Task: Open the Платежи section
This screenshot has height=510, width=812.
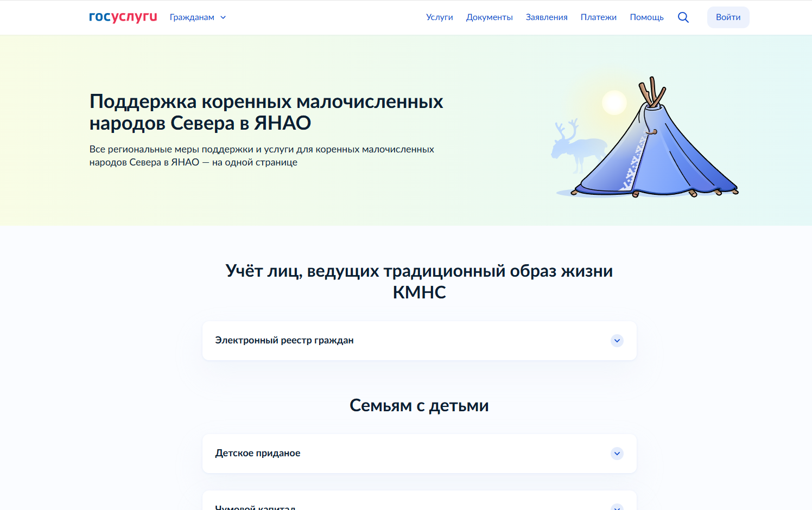Action: point(598,17)
